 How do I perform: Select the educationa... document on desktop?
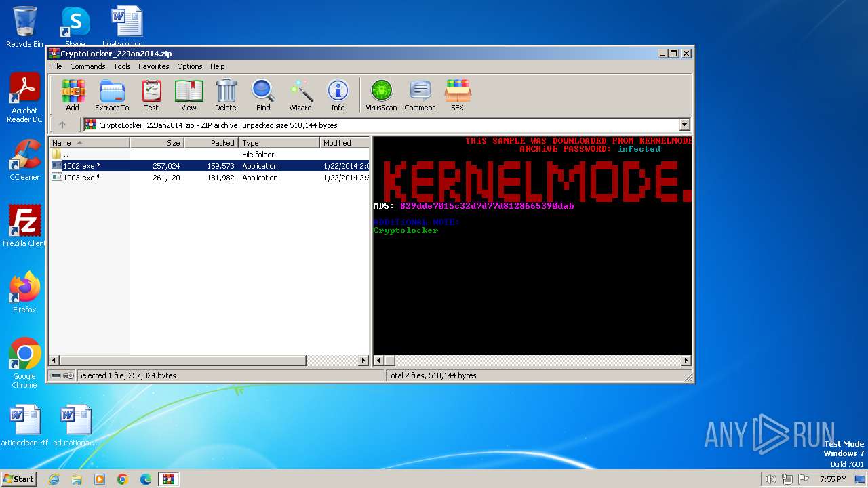pos(75,426)
